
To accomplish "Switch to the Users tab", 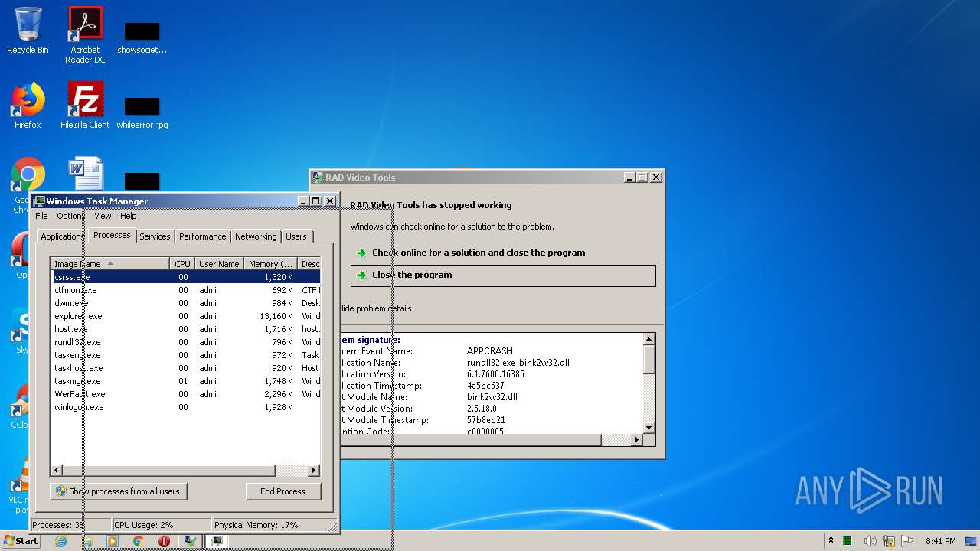I will 296,236.
